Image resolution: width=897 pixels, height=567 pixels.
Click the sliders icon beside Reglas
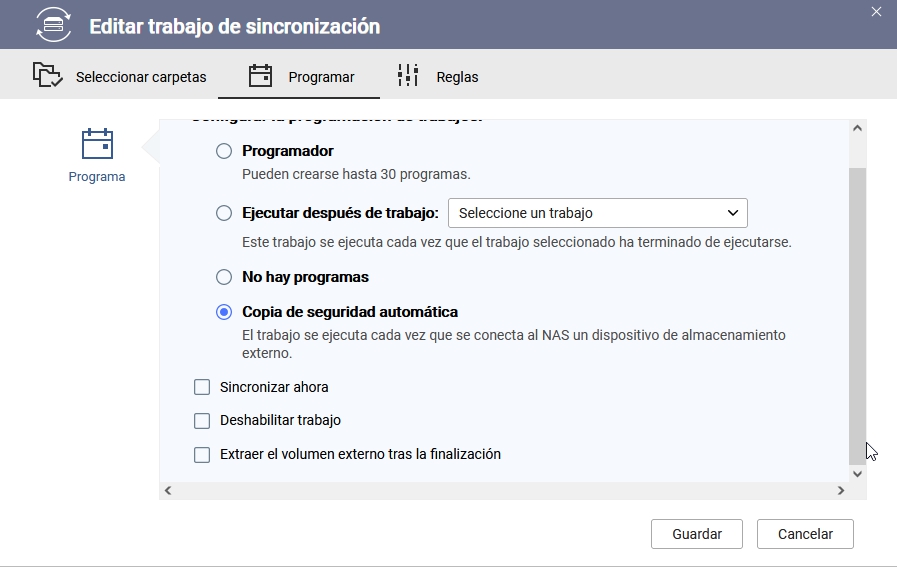[x=408, y=76]
